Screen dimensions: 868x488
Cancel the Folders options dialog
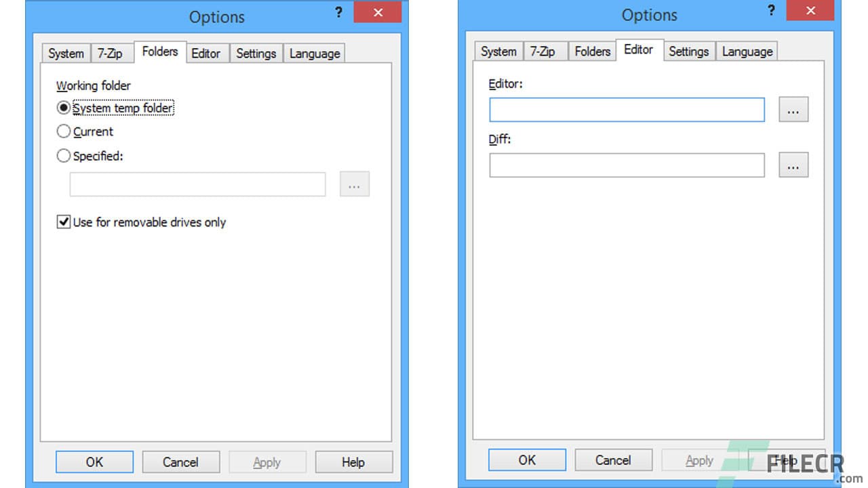[x=180, y=462]
